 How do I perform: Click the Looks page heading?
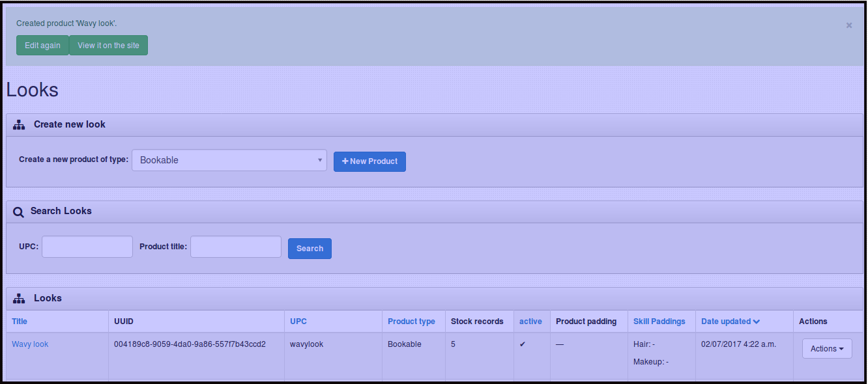[33, 90]
